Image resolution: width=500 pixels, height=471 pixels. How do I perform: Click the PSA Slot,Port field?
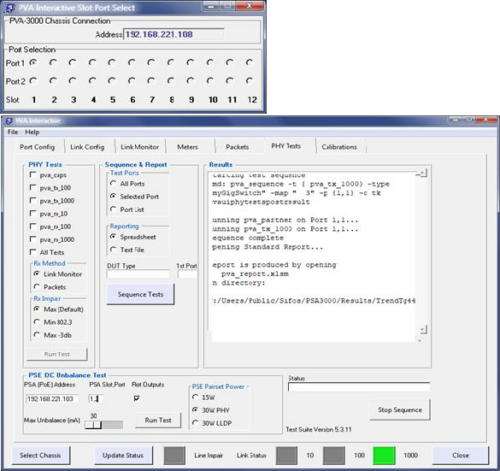click(x=96, y=399)
